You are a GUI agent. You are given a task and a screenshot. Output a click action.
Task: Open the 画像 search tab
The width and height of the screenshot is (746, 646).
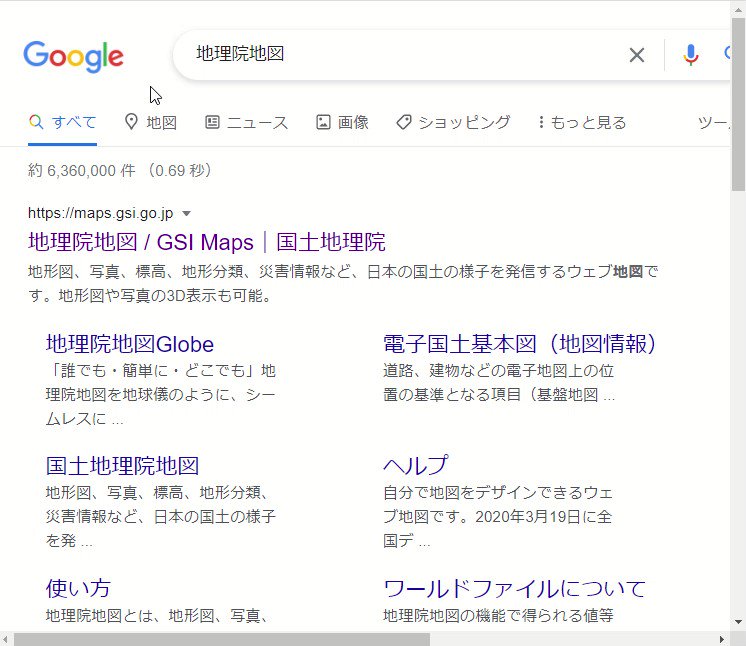click(343, 123)
